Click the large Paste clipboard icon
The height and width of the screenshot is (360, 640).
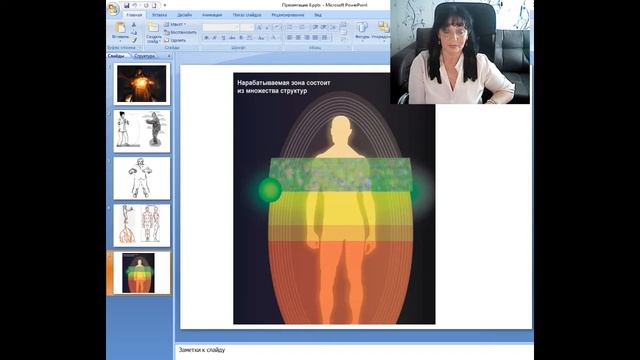pyautogui.click(x=120, y=27)
